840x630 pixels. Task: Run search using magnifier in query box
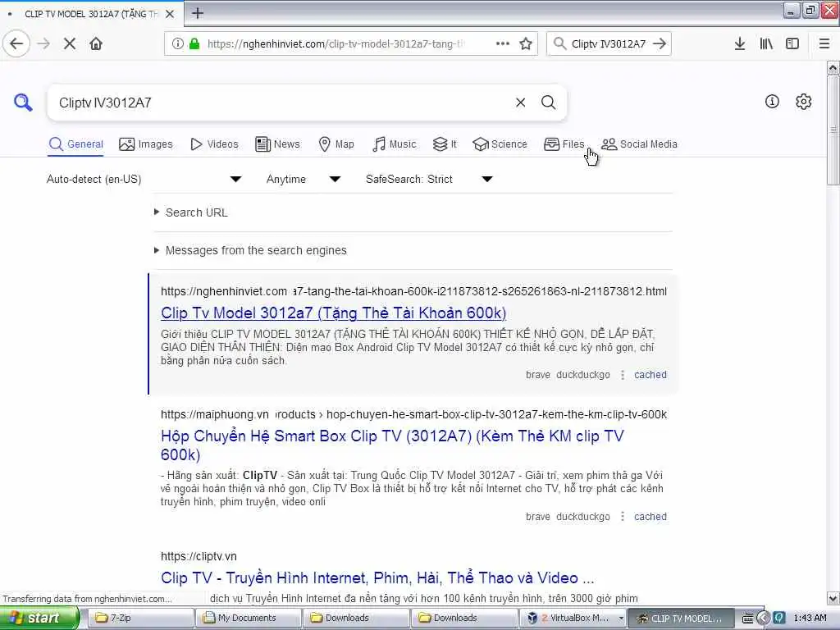(548, 103)
